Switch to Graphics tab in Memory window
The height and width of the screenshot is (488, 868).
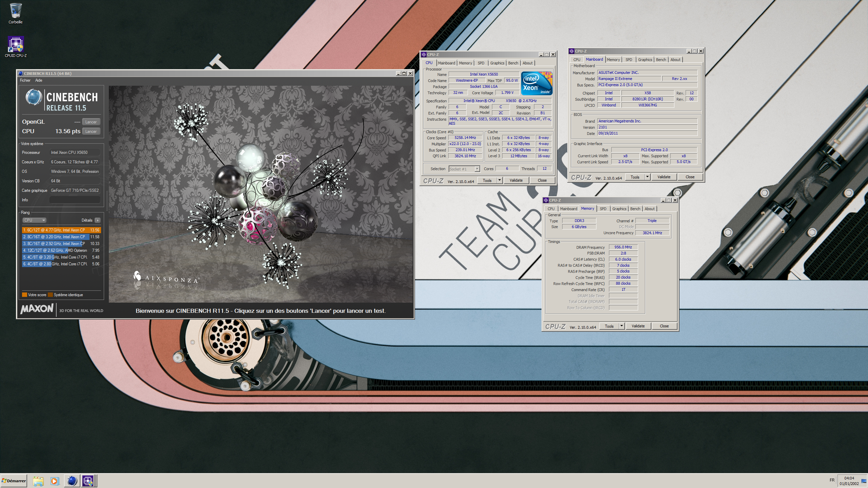tap(619, 209)
